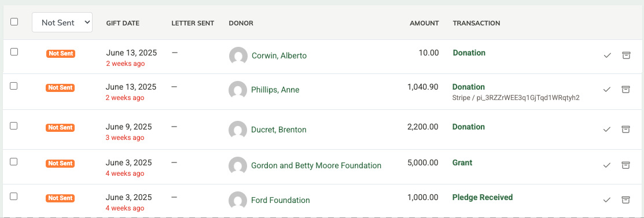Mark Ducret, Brenton gift as sent
Image resolution: width=644 pixels, height=218 pixels.
coord(606,130)
